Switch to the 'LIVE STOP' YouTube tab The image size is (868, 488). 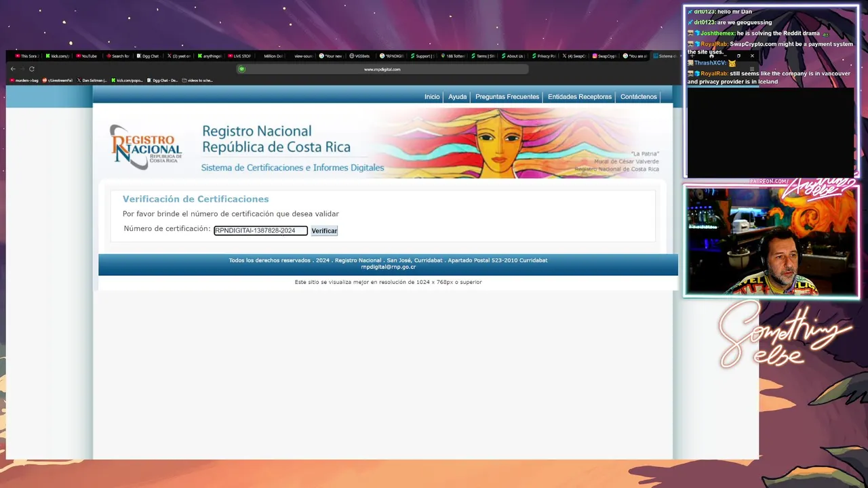239,56
